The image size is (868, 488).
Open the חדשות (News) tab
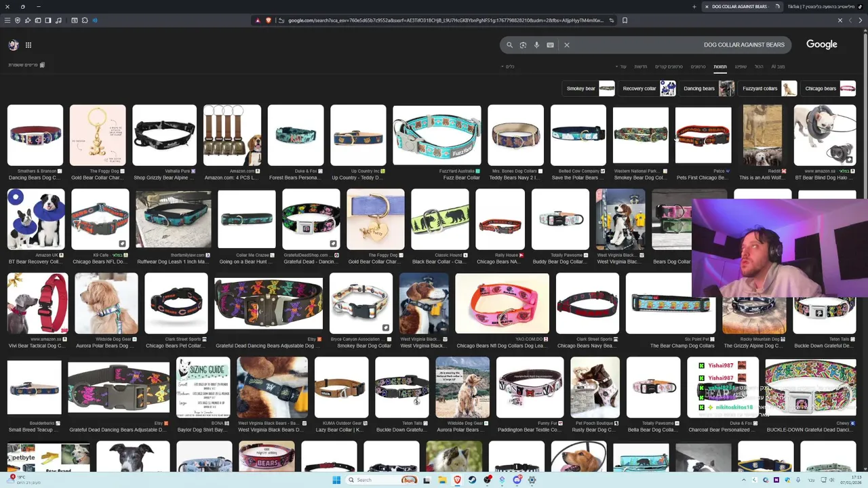point(640,66)
